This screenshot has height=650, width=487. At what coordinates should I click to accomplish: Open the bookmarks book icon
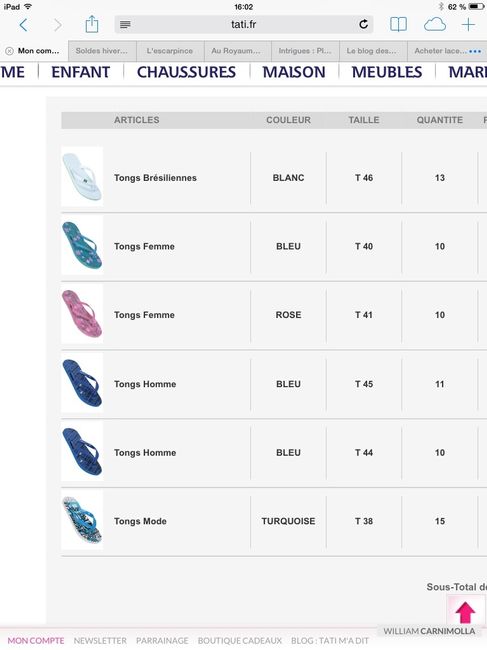[x=398, y=24]
